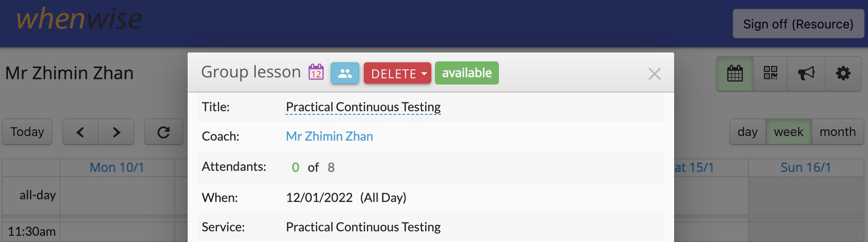
Task: Open the calendar icon next to Group lesson
Action: click(316, 72)
